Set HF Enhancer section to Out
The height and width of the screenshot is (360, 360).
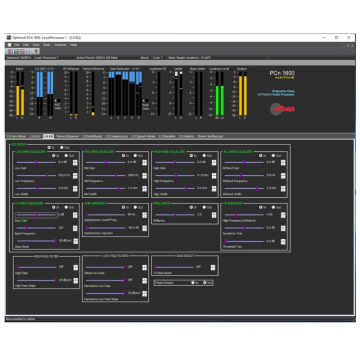[x=273, y=207]
